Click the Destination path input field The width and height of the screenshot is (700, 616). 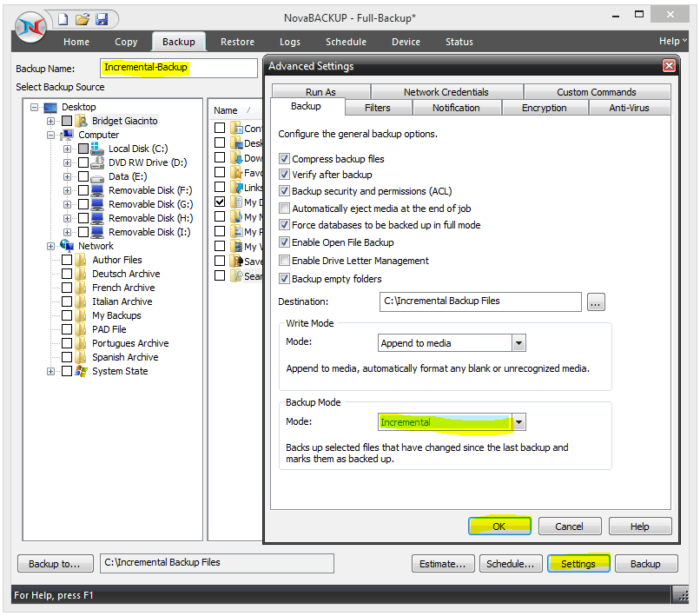point(480,301)
